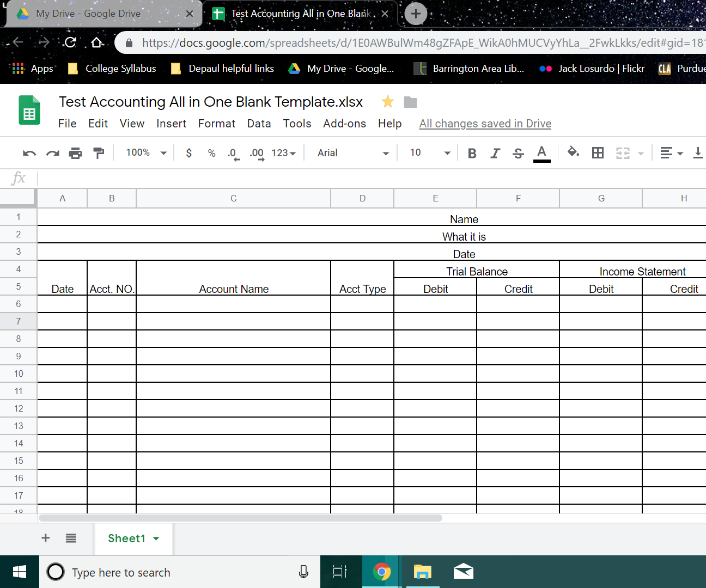Open the print dialog

click(75, 152)
